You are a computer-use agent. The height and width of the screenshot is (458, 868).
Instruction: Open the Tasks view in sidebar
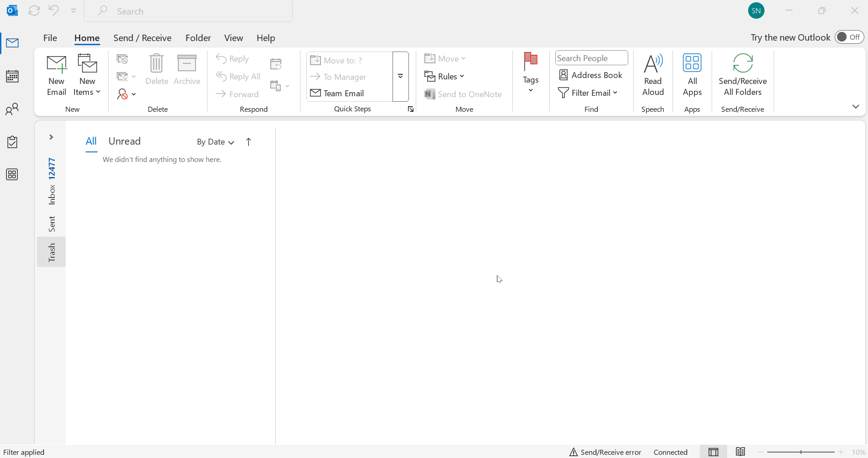[x=12, y=142]
